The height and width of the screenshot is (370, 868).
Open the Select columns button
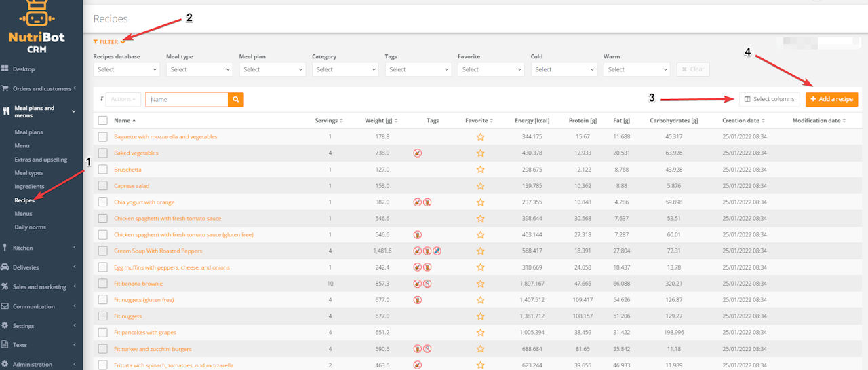pos(769,100)
